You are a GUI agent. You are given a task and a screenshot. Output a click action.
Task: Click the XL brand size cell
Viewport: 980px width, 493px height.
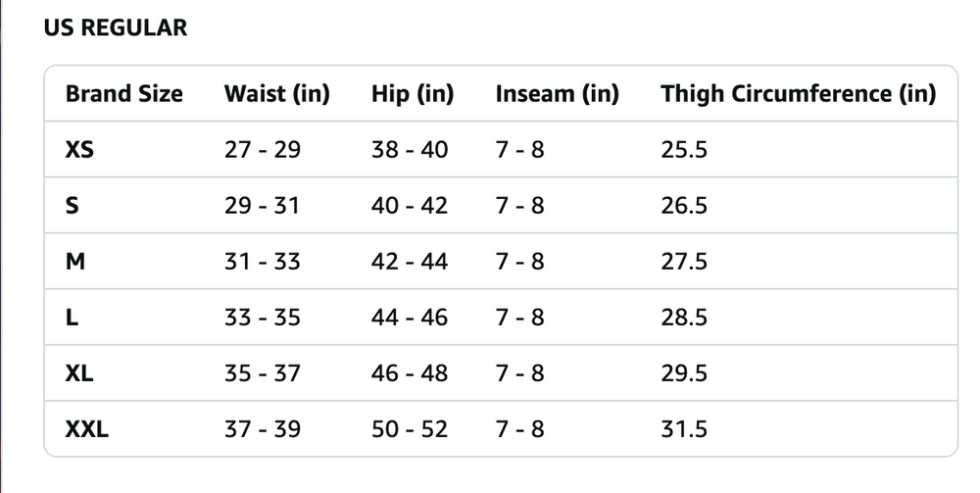pos(80,373)
